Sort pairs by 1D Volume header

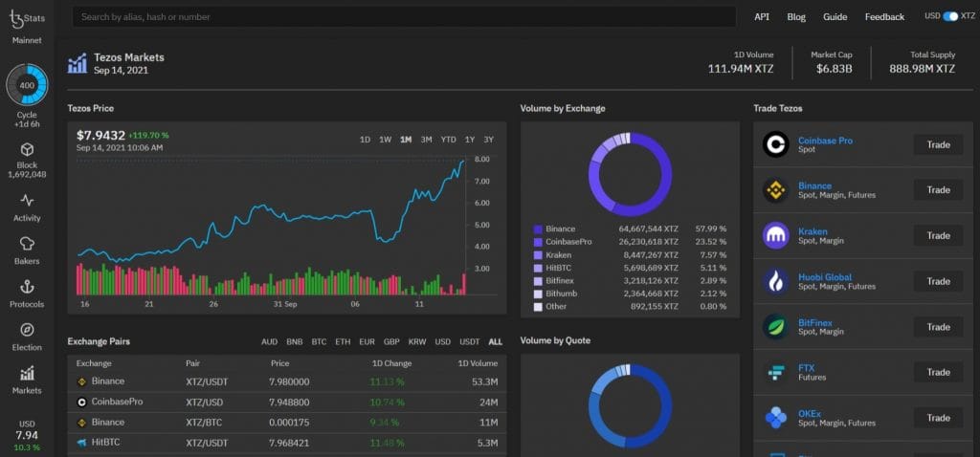[477, 363]
